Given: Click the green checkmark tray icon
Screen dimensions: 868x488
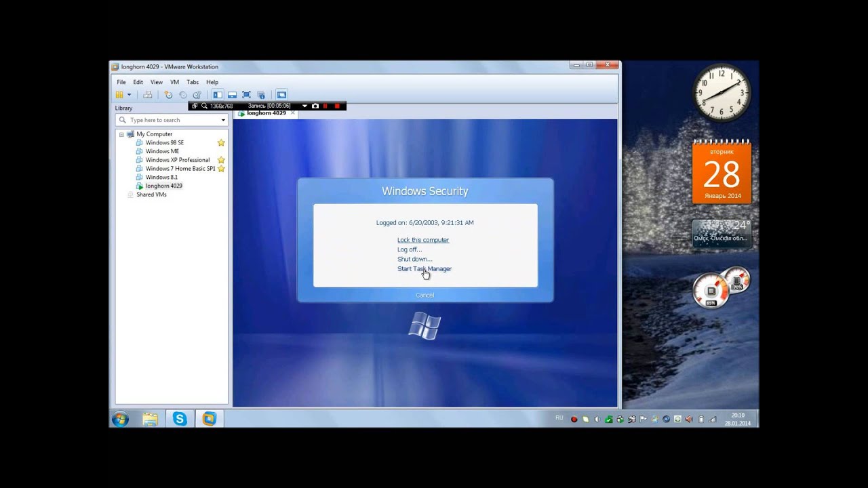Looking at the screenshot, I should point(609,420).
